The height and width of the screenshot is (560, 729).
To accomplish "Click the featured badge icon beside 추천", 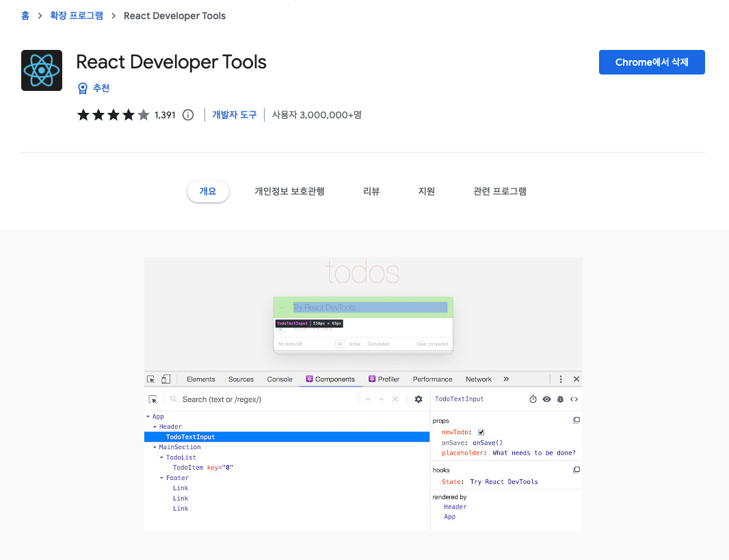I will (82, 88).
